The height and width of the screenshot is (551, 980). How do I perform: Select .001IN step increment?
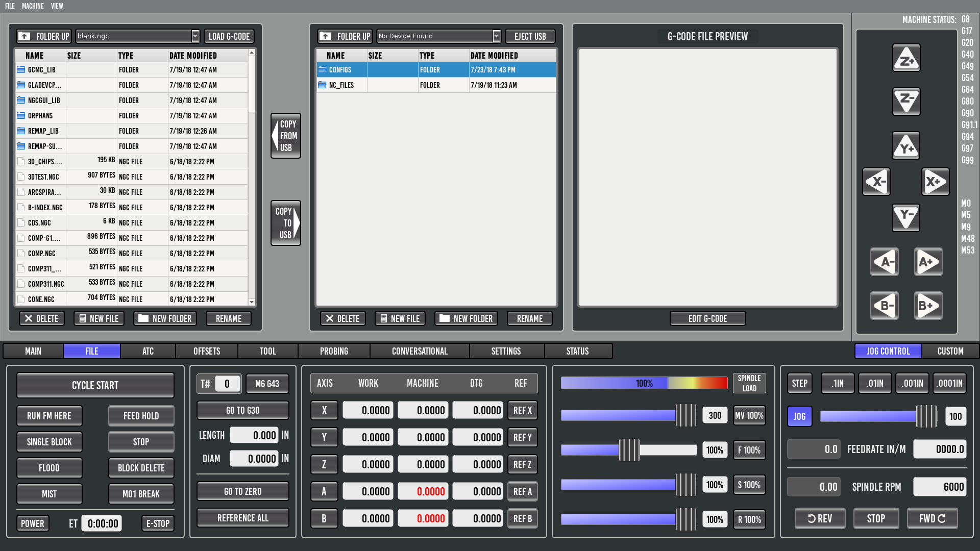[912, 383]
